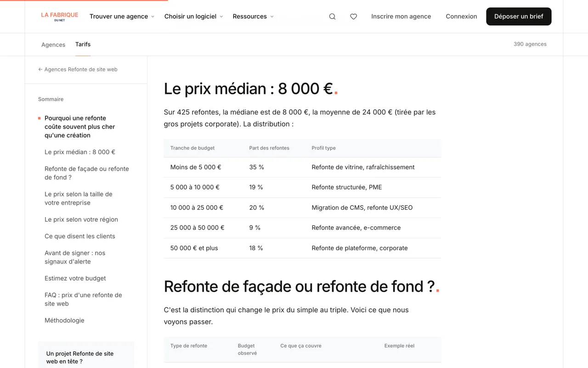Jump to Avant de signer : nos signaux d'alerte

[75, 257]
